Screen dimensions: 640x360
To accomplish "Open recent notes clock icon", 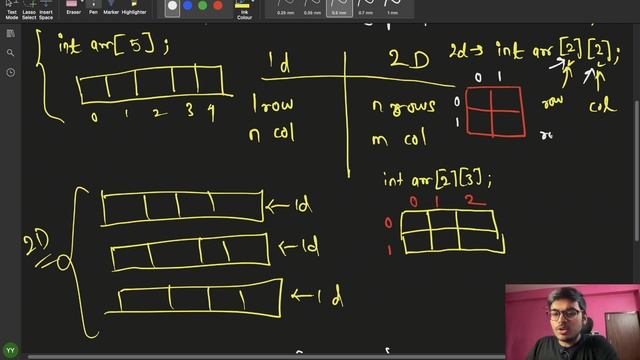I will (x=11, y=73).
